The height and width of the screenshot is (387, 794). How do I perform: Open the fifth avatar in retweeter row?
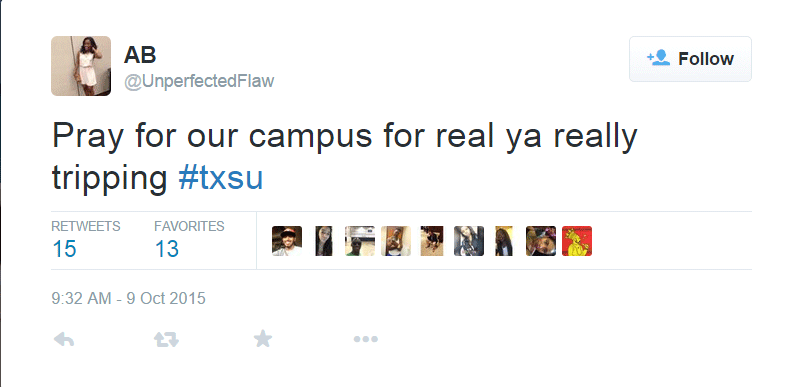tap(432, 241)
